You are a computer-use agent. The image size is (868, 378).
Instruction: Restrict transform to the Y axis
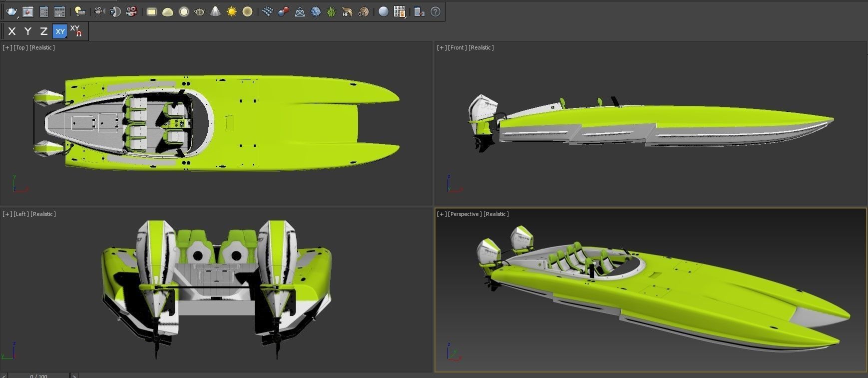pos(28,31)
